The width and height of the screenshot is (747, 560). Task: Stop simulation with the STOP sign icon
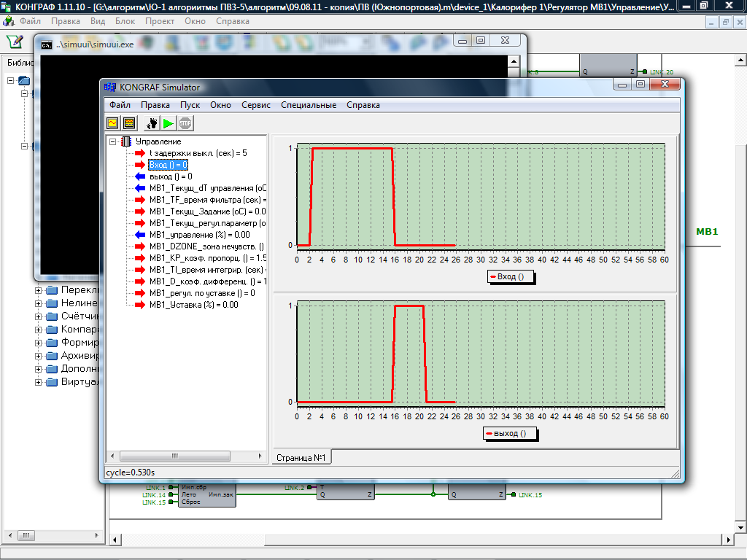185,123
